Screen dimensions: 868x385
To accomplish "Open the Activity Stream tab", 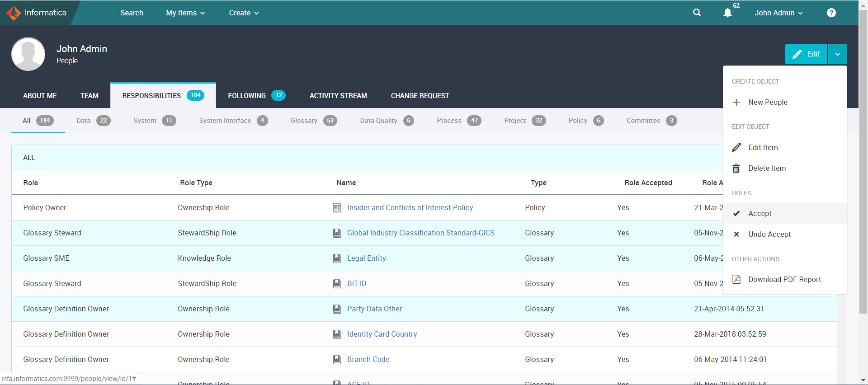I will [338, 96].
